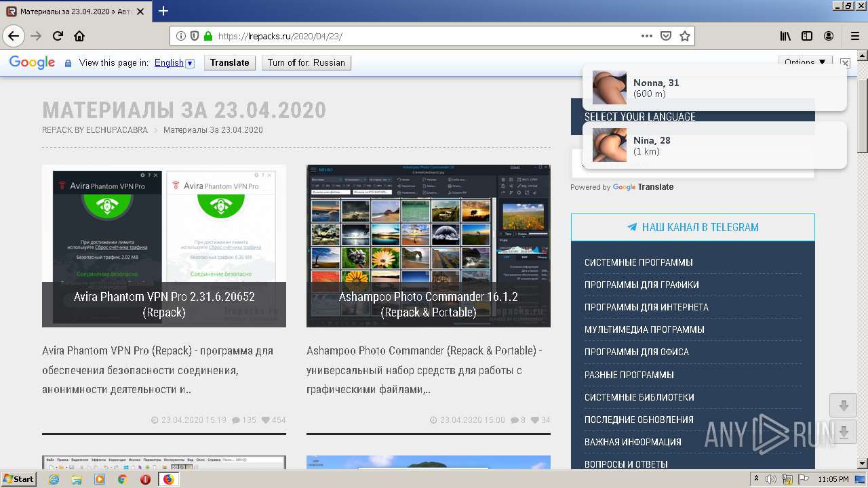Launch Chrome from taskbar
The height and width of the screenshot is (488, 868).
(123, 479)
